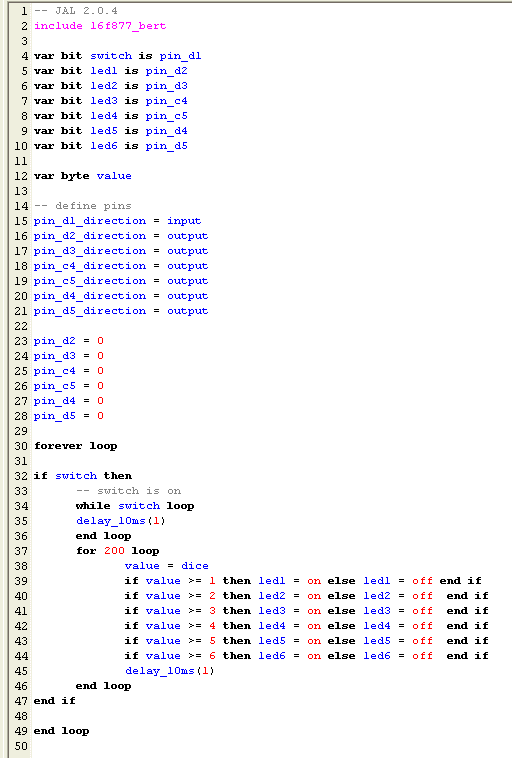Click 'led3 = on' on line 41

(290, 611)
